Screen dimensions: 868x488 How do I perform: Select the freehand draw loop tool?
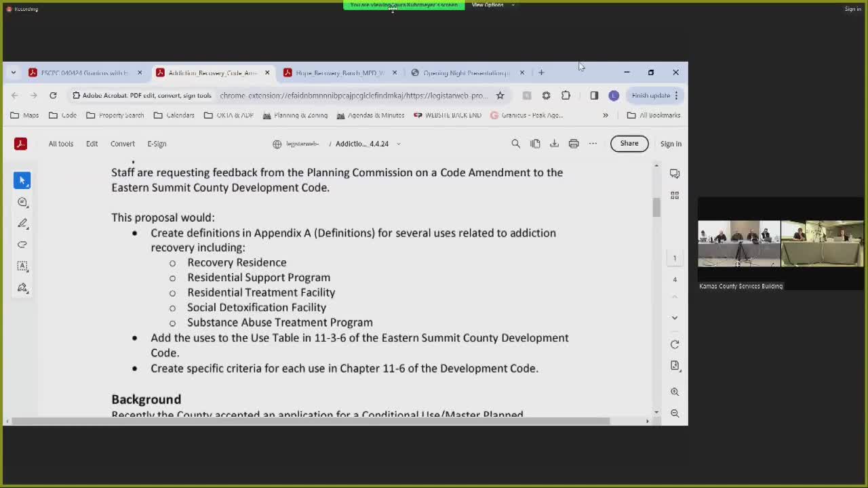[x=22, y=245]
